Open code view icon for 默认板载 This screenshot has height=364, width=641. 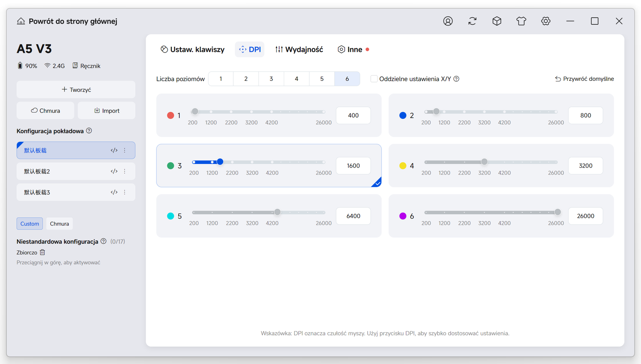pos(114,151)
